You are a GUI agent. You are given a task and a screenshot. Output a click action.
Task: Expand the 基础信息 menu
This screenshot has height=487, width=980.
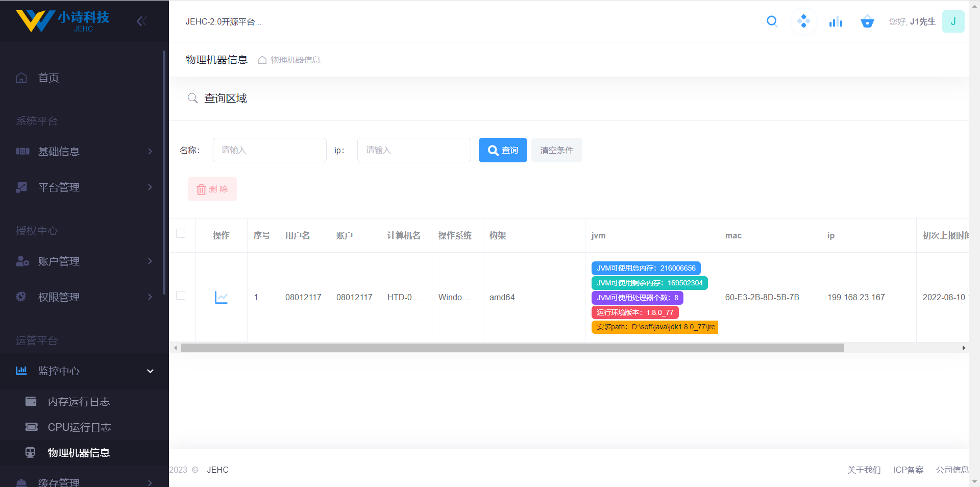(84, 151)
